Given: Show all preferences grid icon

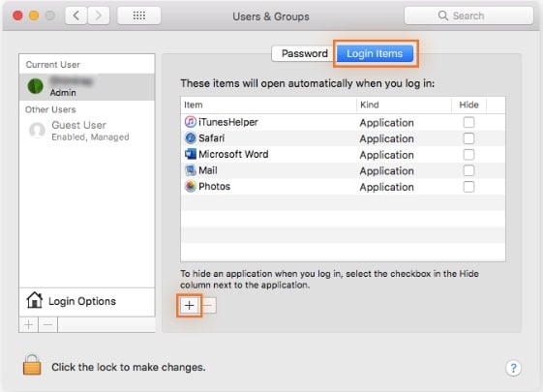Looking at the screenshot, I should point(138,15).
